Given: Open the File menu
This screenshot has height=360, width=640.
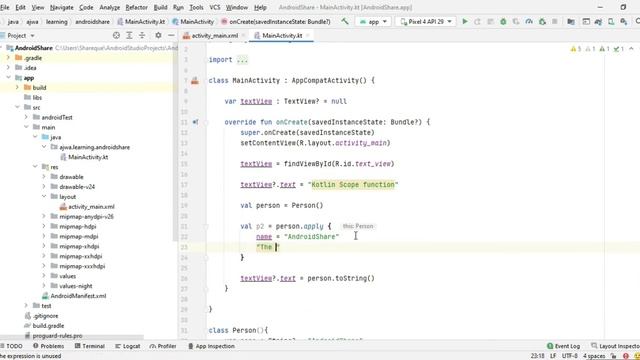Looking at the screenshot, I should [x=4, y=7].
